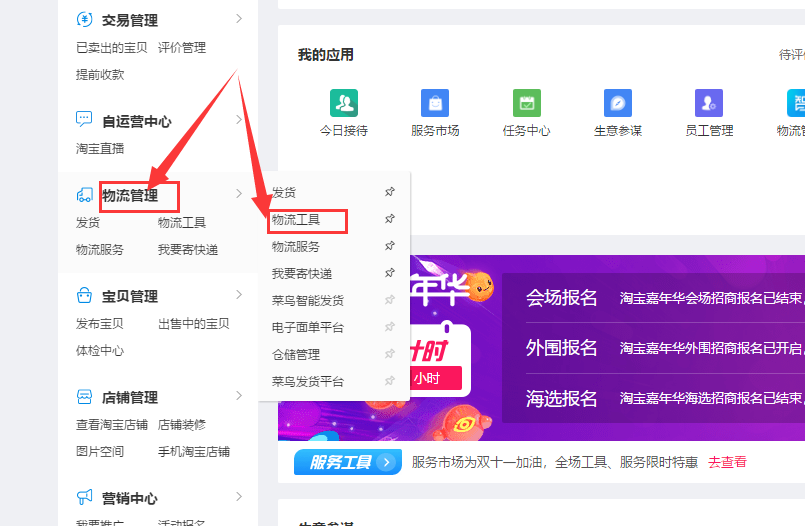This screenshot has width=805, height=526.
Task: Expand the 宝贝管理 section chevron
Action: (x=239, y=295)
